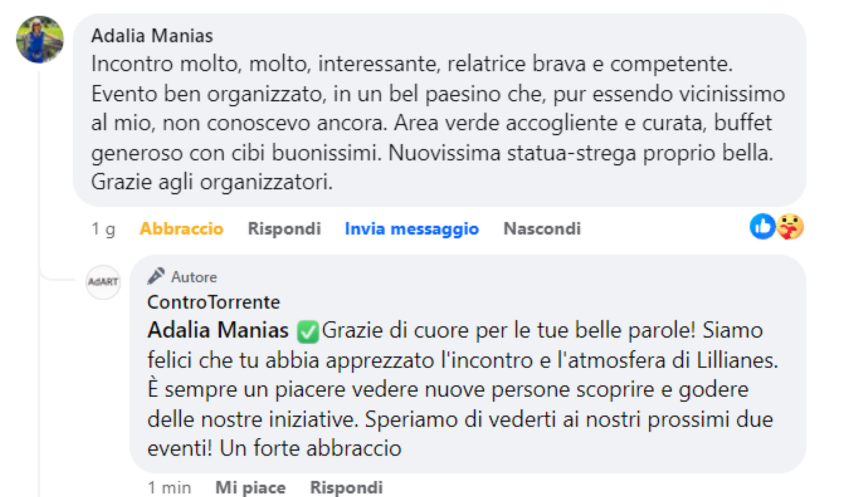Click the pencil Autore badge icon
This screenshot has width=868, height=497.
coord(156,276)
